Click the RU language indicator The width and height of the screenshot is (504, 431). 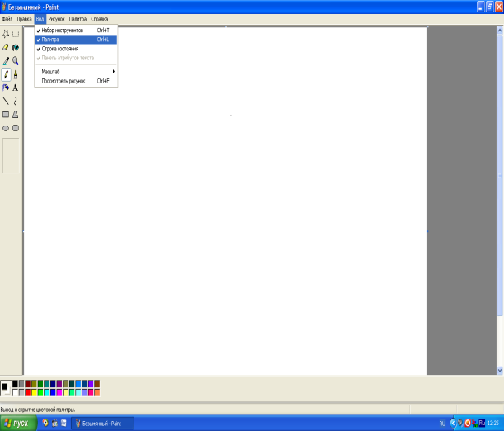click(442, 424)
